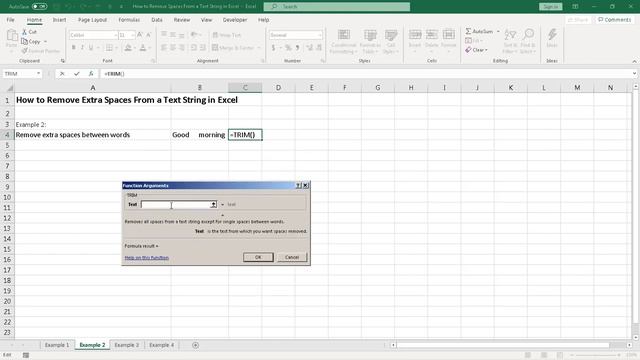Click the Format Painter brush
640x360 pixels.
[x=40, y=51]
